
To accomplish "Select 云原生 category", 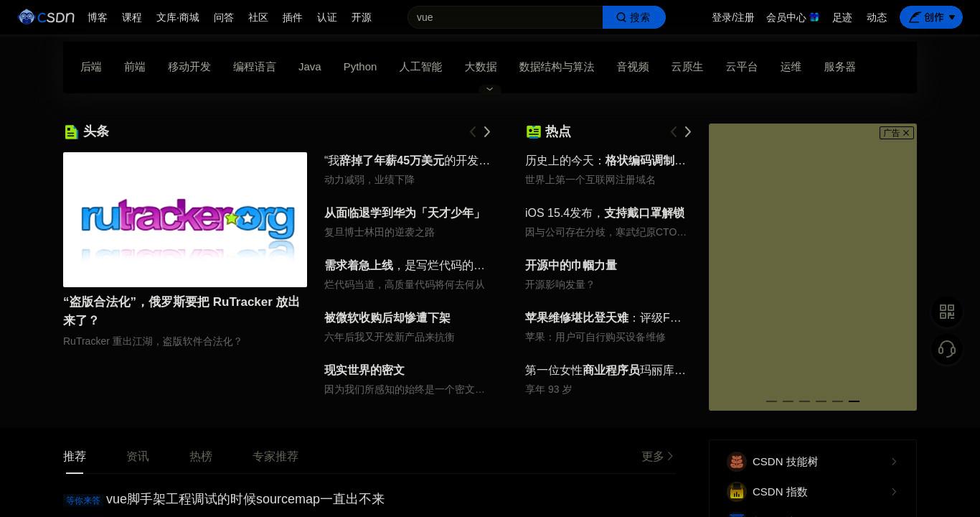I will 687,67.
